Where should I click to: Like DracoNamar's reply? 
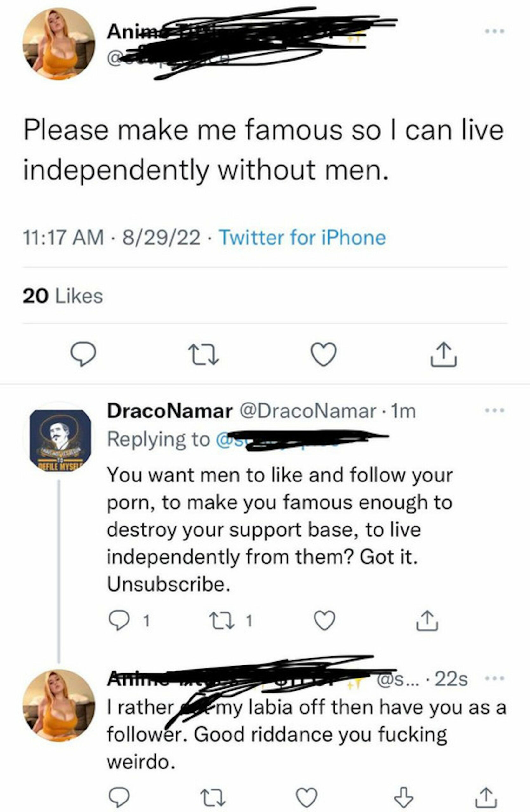(325, 621)
